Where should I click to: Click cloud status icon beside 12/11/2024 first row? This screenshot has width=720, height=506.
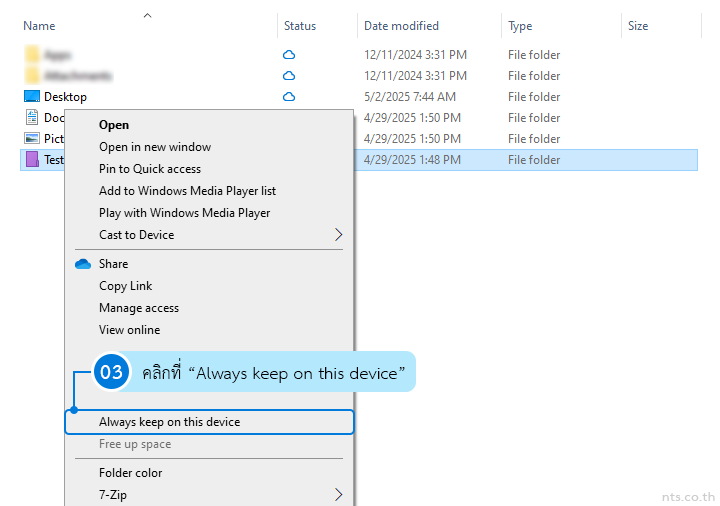[x=289, y=55]
